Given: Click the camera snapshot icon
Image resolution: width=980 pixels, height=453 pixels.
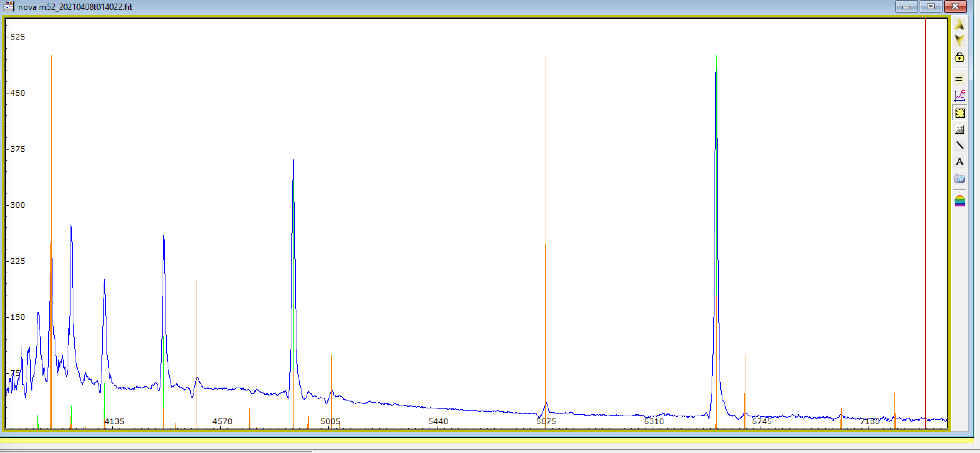Looking at the screenshot, I should 959,179.
